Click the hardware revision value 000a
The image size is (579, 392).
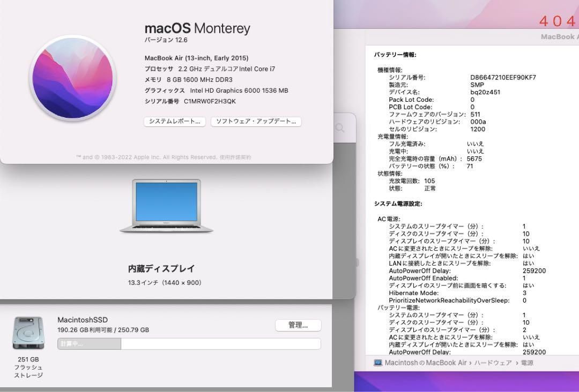click(478, 122)
